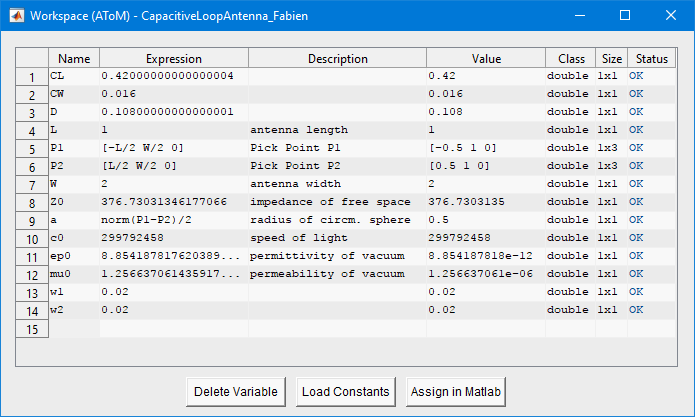The width and height of the screenshot is (695, 417).
Task: Select row header number 12
Action: point(32,275)
